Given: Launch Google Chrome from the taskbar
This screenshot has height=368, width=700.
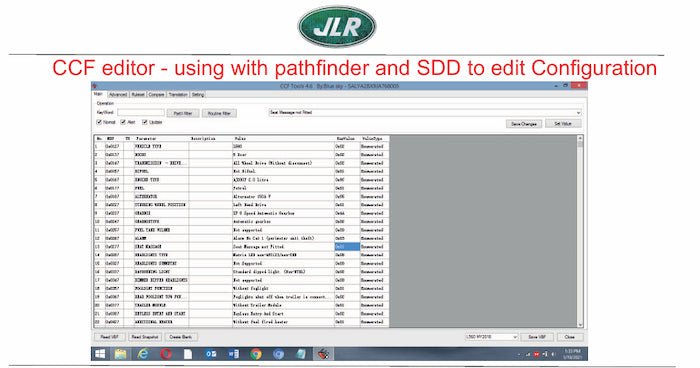Looking at the screenshot, I should coord(256,354).
